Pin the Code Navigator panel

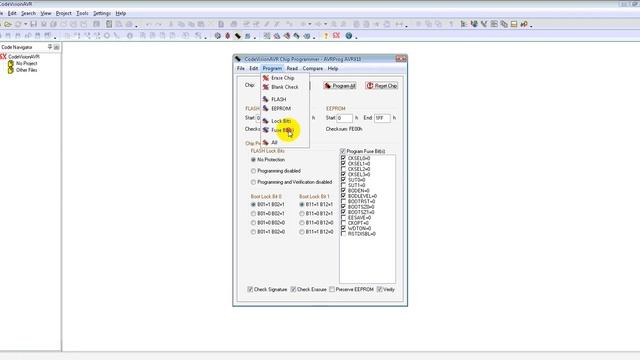coord(50,47)
